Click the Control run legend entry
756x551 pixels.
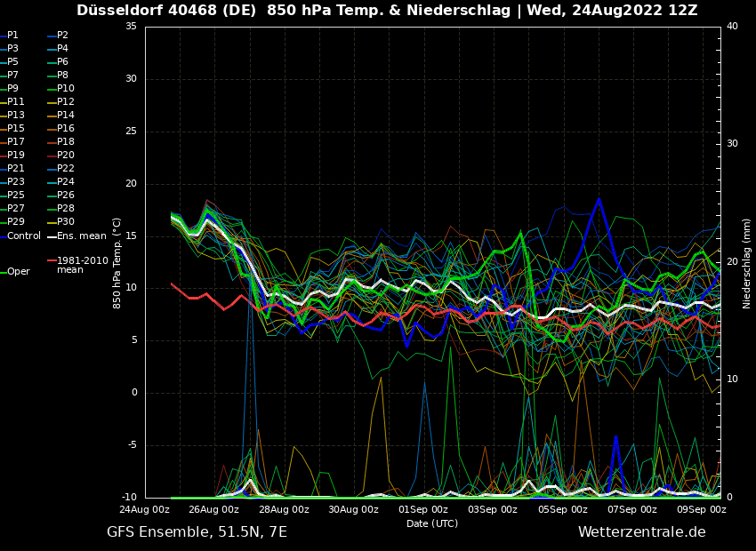pyautogui.click(x=24, y=236)
